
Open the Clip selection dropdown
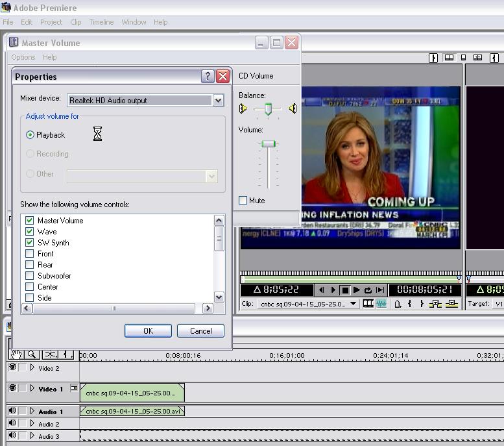354,303
